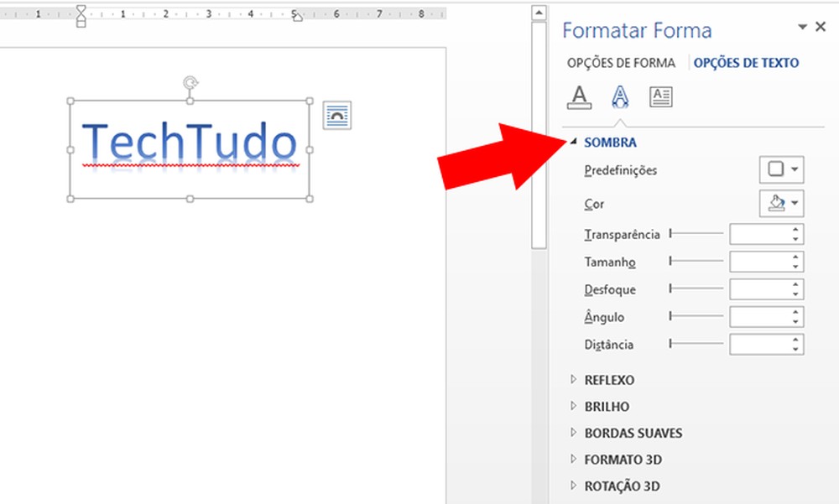Viewport: 839px width, 504px height.
Task: Click the Distância value field
Action: tap(760, 345)
